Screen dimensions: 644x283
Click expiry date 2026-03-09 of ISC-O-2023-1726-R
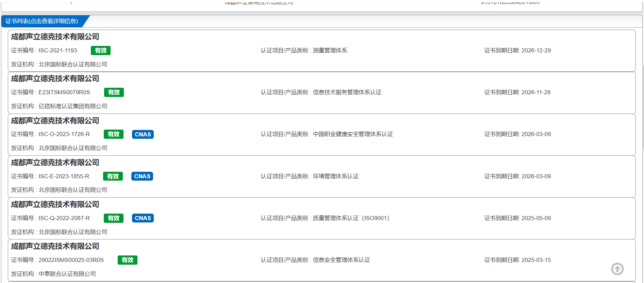coord(536,134)
